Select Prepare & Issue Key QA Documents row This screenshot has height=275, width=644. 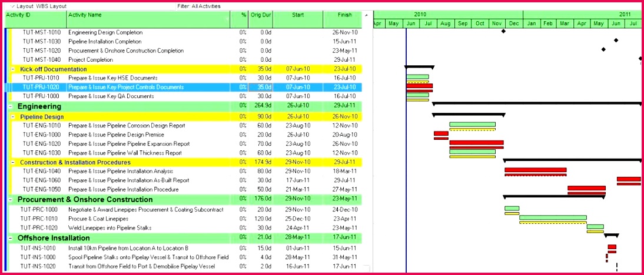point(187,96)
